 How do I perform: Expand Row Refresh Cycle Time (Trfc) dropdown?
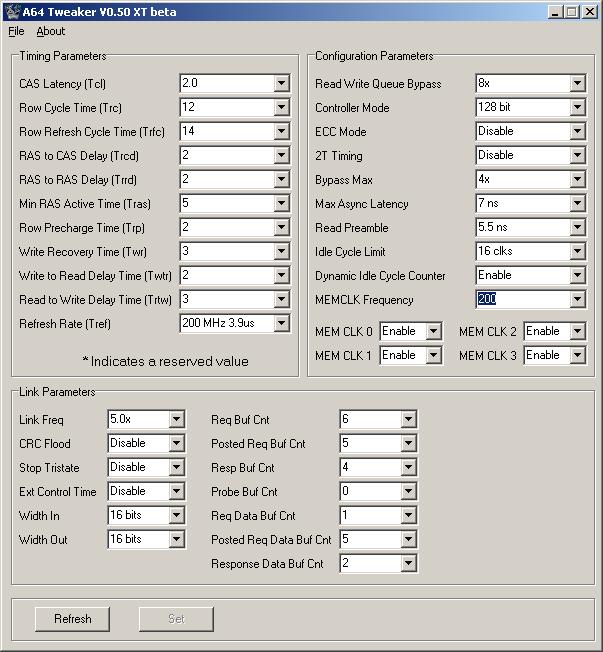click(282, 132)
